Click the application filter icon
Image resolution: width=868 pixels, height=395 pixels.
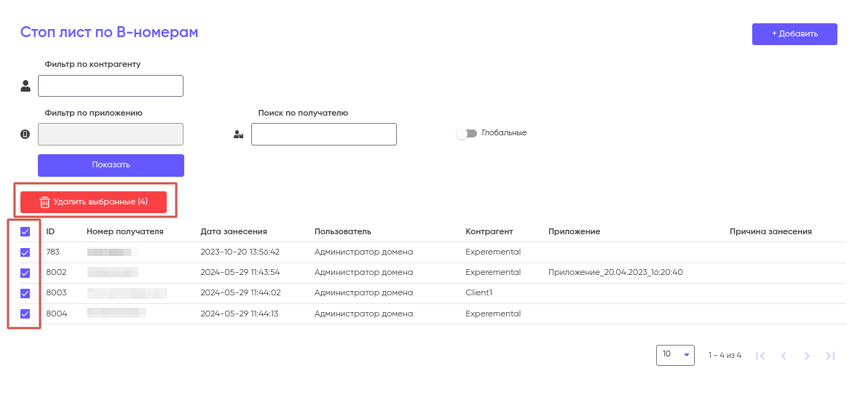(x=25, y=135)
